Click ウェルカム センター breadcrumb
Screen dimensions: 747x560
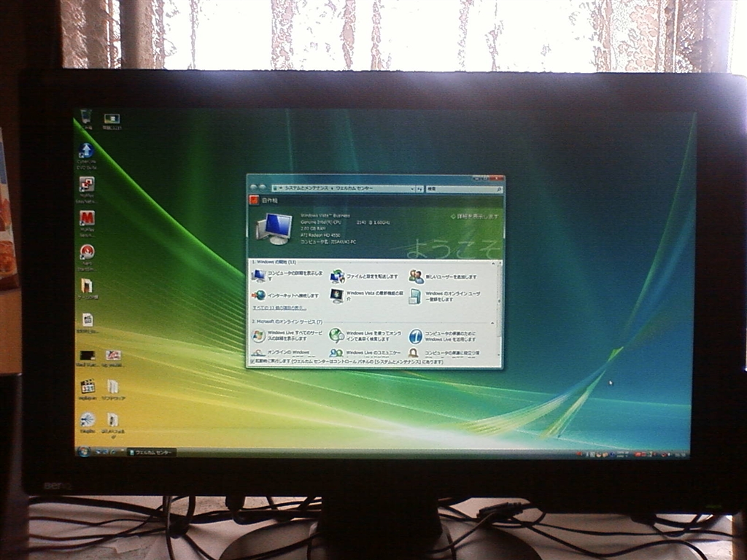click(355, 189)
